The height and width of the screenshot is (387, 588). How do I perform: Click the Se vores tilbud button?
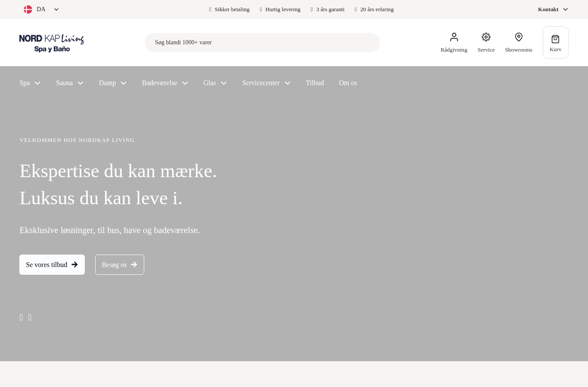point(52,264)
